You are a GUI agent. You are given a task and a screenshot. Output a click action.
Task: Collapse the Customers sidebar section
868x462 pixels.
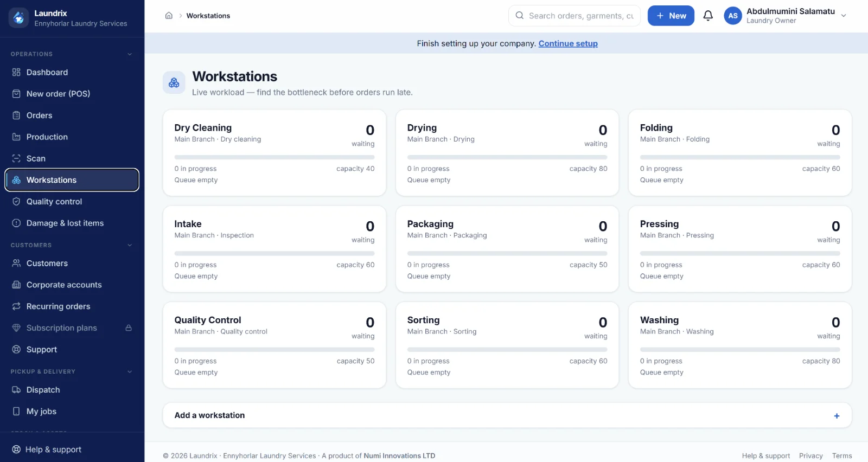point(130,245)
